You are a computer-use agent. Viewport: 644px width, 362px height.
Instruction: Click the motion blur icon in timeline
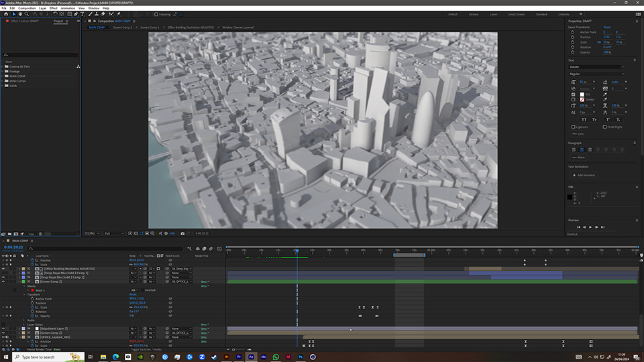(211, 248)
